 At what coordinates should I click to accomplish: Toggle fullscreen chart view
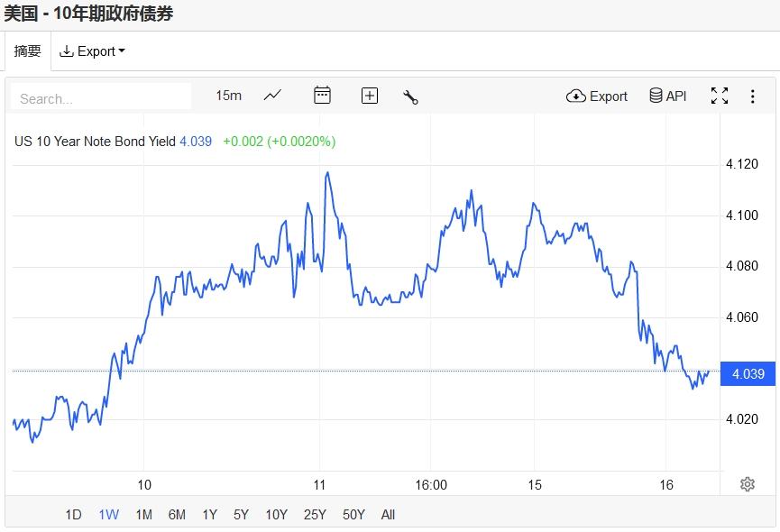pyautogui.click(x=720, y=96)
